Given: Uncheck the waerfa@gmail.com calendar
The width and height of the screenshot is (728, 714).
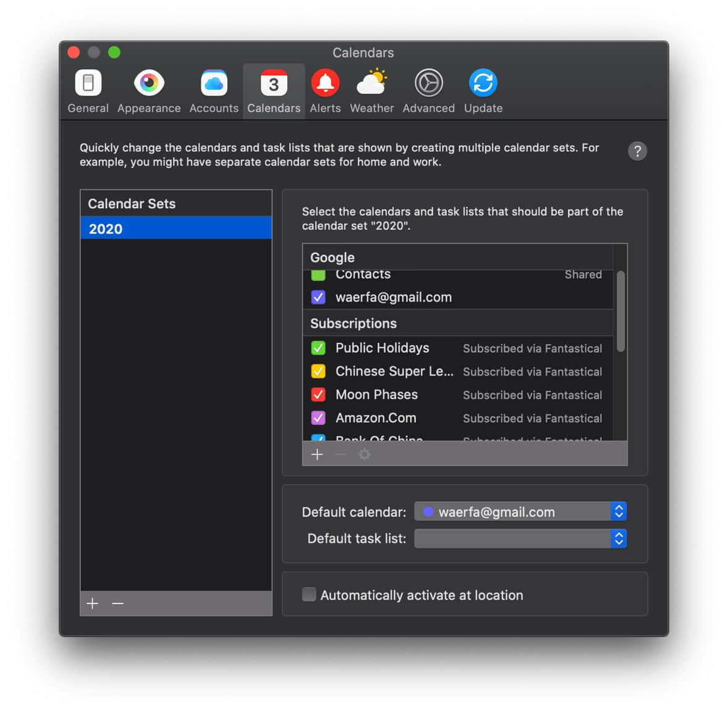Looking at the screenshot, I should coord(318,297).
